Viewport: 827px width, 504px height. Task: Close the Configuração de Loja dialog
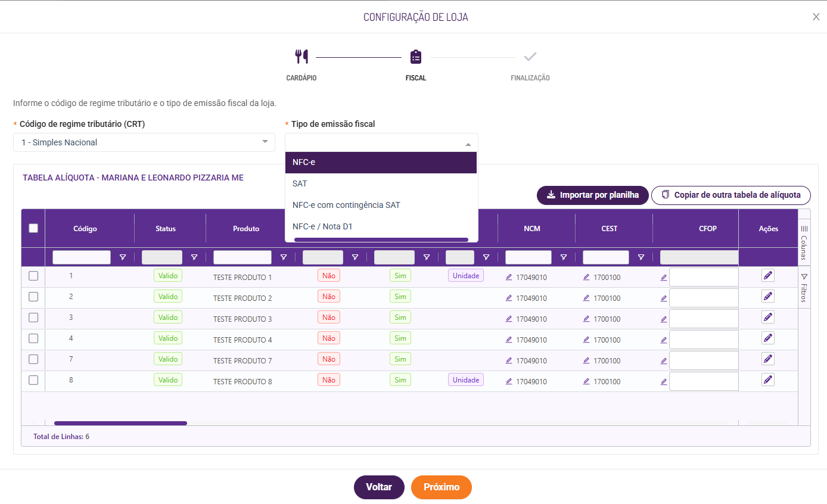(x=816, y=17)
